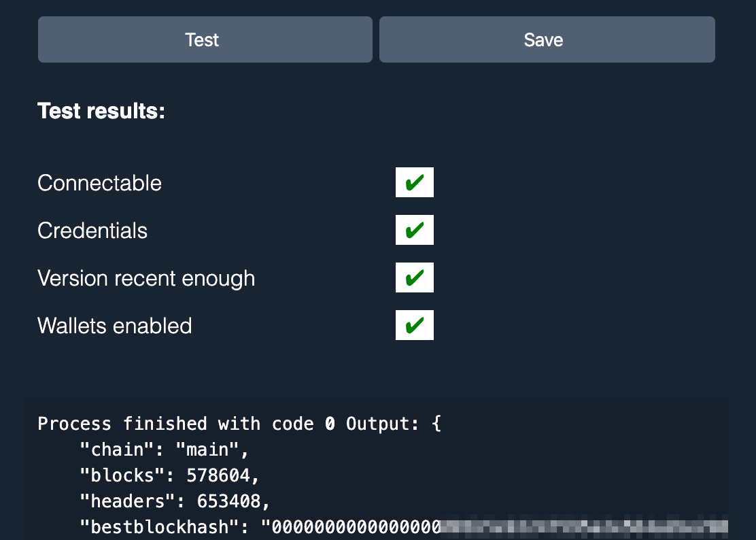The width and height of the screenshot is (756, 540).
Task: Click the Wallets enabled checkmark
Action: point(414,326)
